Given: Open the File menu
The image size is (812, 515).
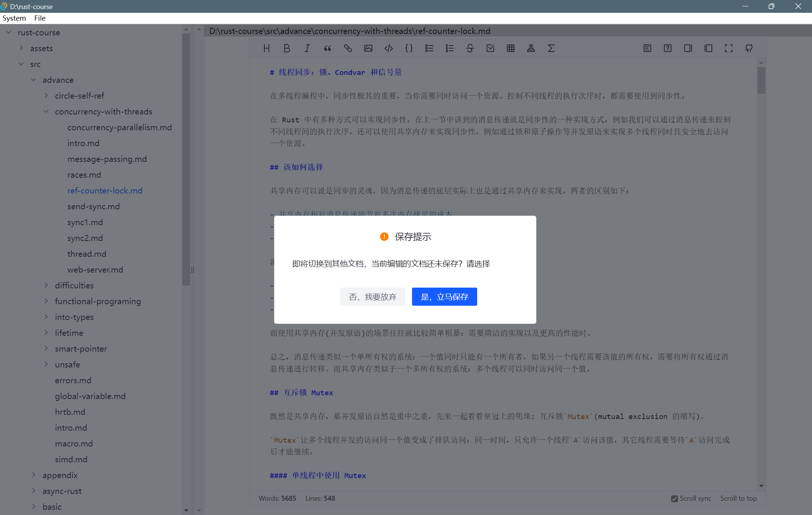Looking at the screenshot, I should pos(39,18).
